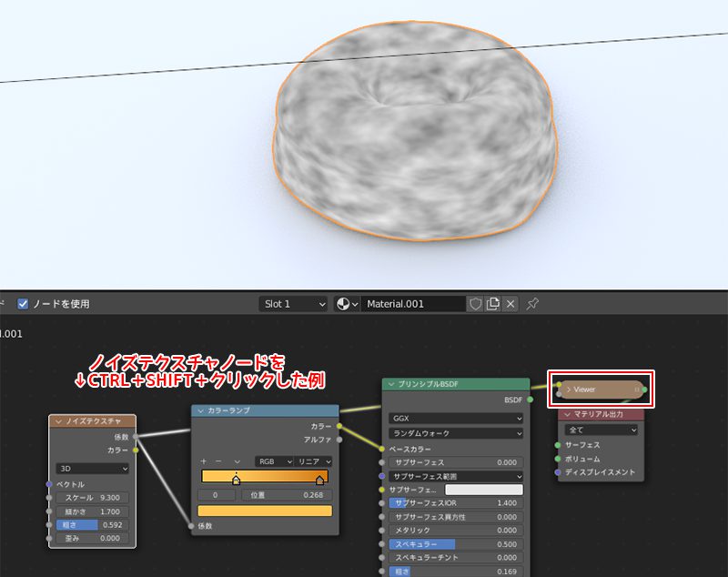Uncheck the ノードを使用 checkbox
Screen dimensions: 728x577
tap(24, 304)
